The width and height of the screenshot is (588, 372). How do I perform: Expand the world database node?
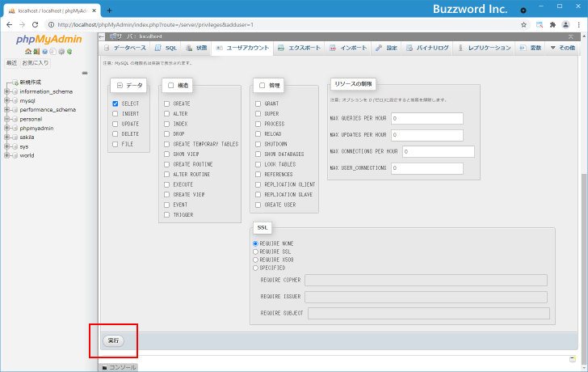[6, 155]
